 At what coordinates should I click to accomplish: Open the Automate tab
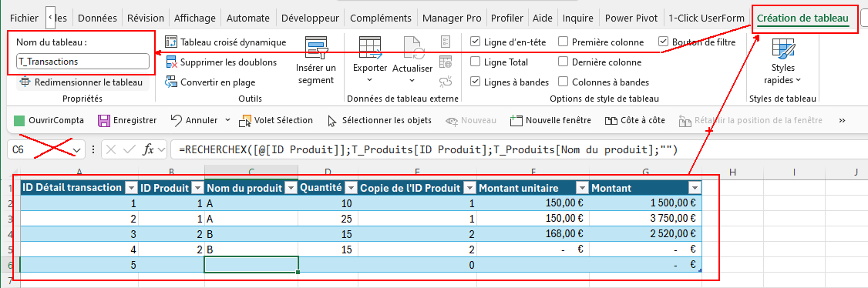[248, 18]
